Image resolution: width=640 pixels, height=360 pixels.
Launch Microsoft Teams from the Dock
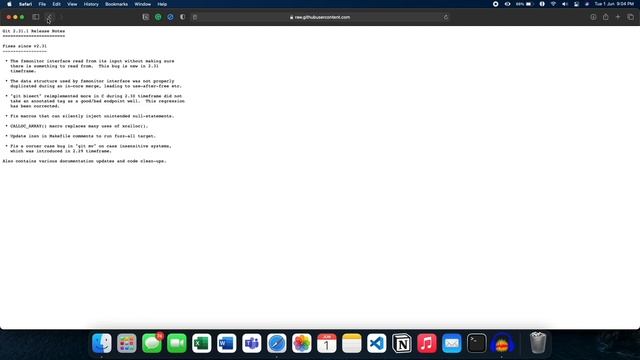(x=251, y=343)
